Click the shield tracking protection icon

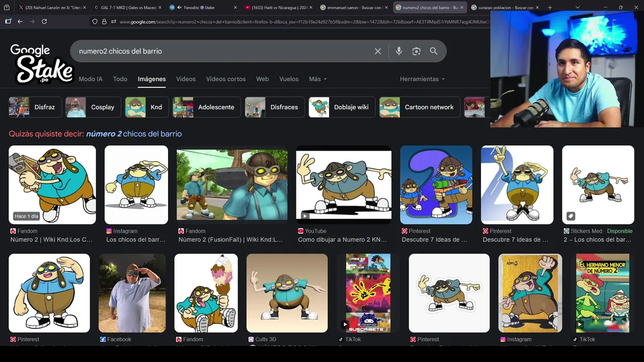point(95,22)
